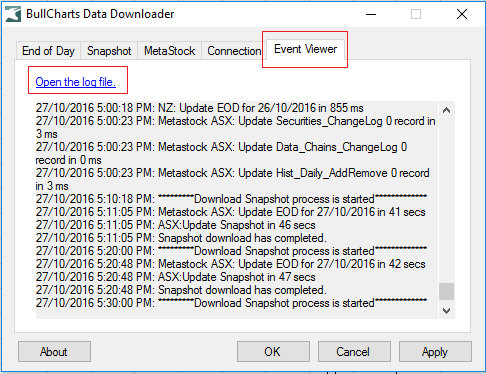This screenshot has height=374, width=486.
Task: Select the MetaStock tab
Action: 169,51
